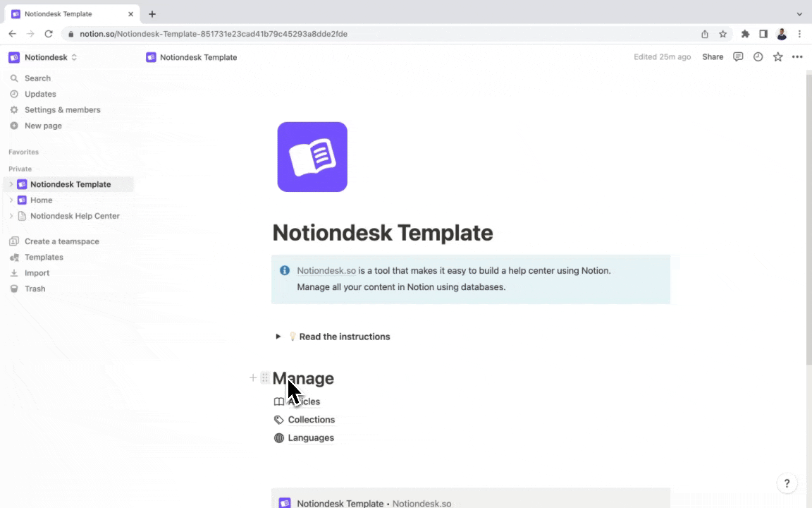This screenshot has height=508, width=812.
Task: Open the Notiondesk Template bookmark block at bottom
Action: point(471,499)
